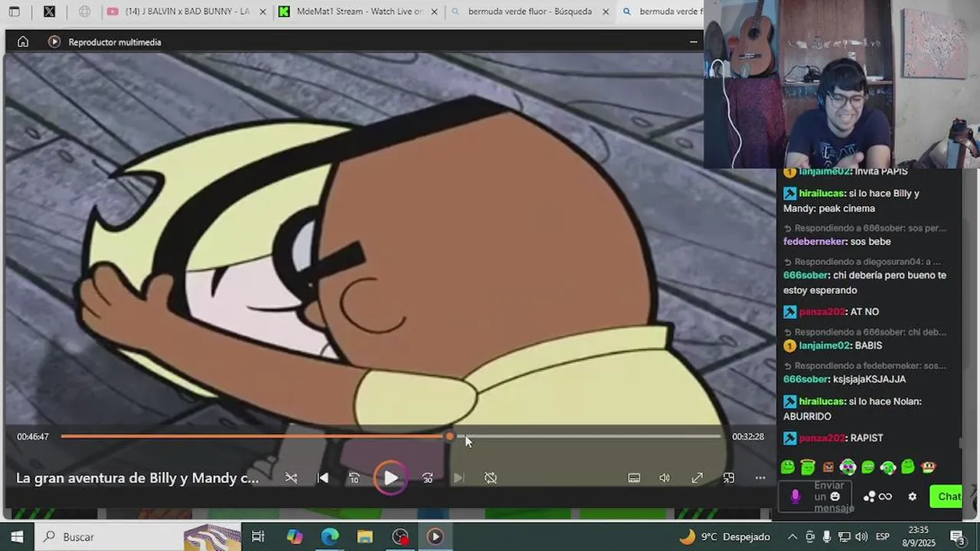Viewport: 980px width, 551px height.
Task: Click username lanjaime02 on the BABIS message
Action: (x=825, y=346)
